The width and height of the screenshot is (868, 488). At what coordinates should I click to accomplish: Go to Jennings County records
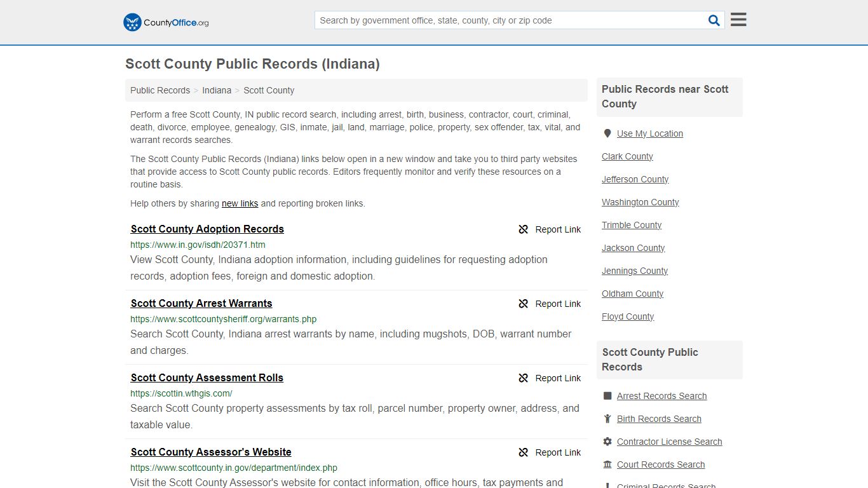tap(635, 271)
